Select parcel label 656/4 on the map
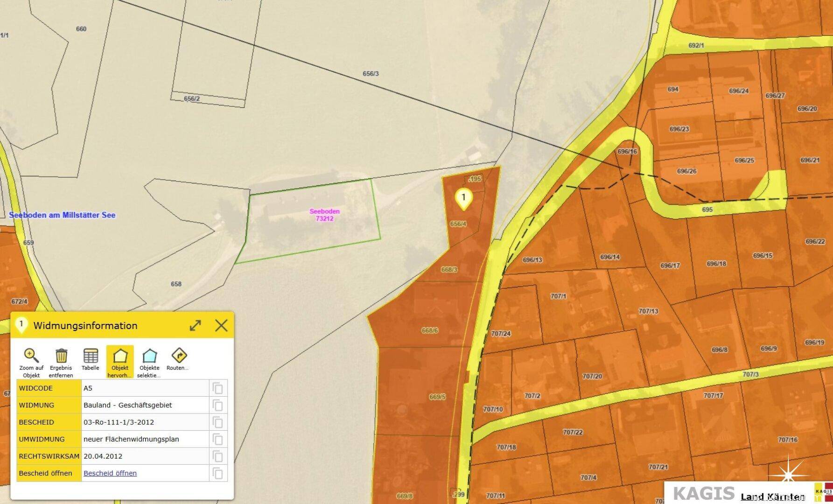 (x=458, y=224)
